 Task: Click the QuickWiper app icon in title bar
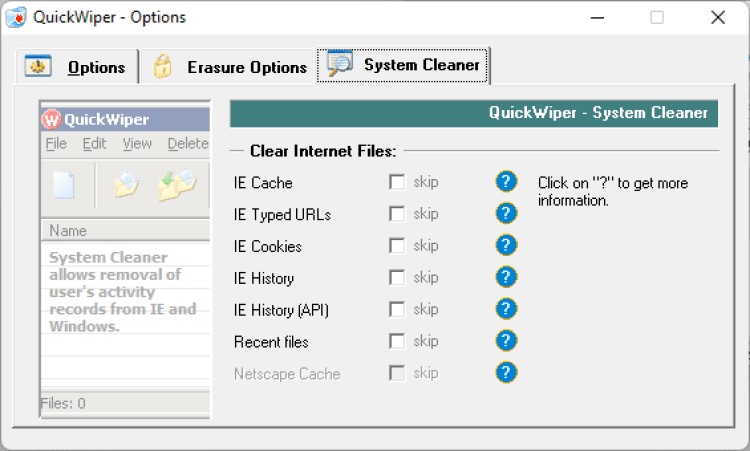(x=16, y=17)
